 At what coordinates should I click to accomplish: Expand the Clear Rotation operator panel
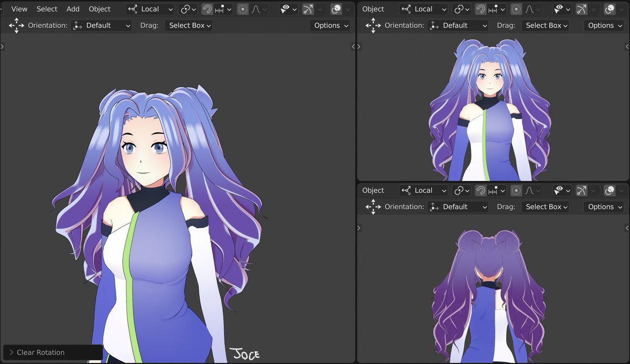click(x=39, y=352)
